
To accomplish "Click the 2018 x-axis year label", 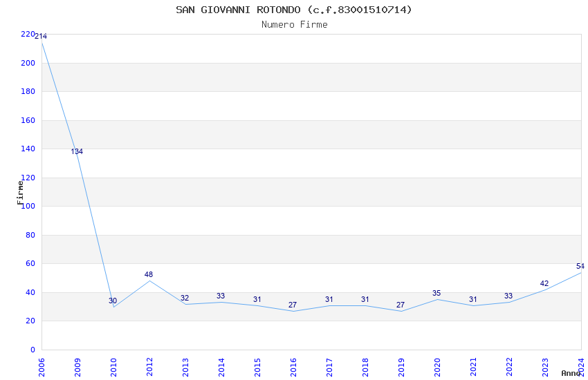I will 366,368.
